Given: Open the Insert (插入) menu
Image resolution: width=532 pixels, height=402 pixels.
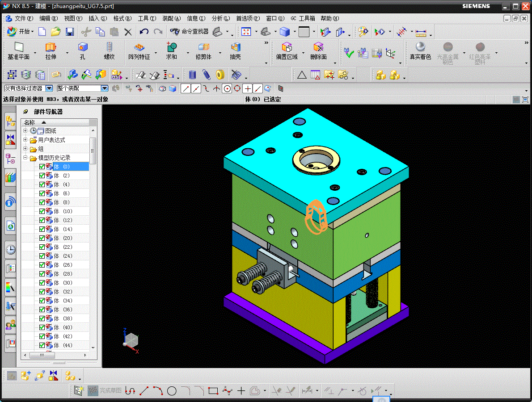Looking at the screenshot, I should 98,18.
